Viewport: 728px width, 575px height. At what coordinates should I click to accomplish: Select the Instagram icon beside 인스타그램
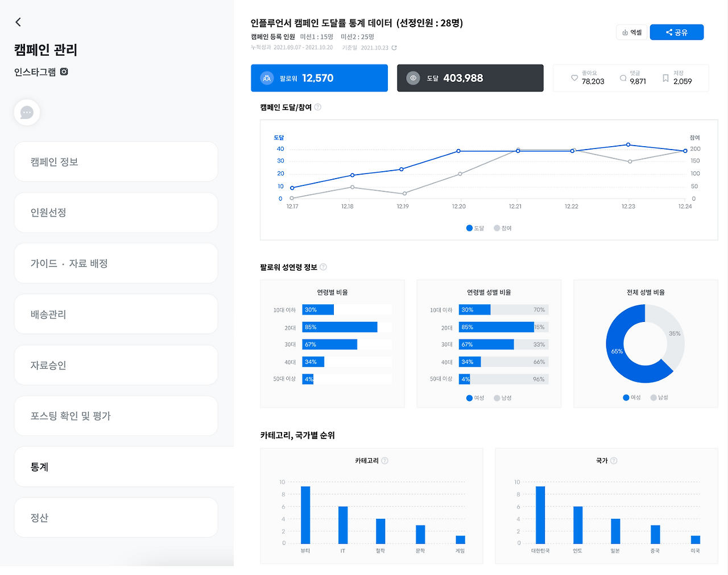tap(63, 72)
